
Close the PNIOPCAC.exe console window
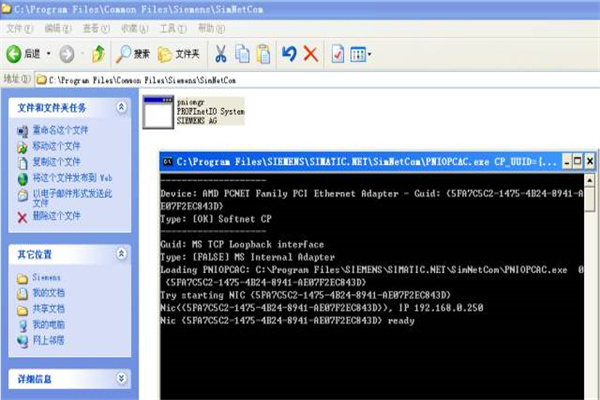click(590, 162)
